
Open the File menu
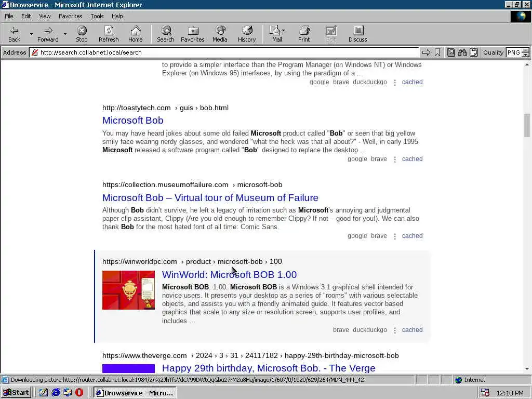(9, 16)
